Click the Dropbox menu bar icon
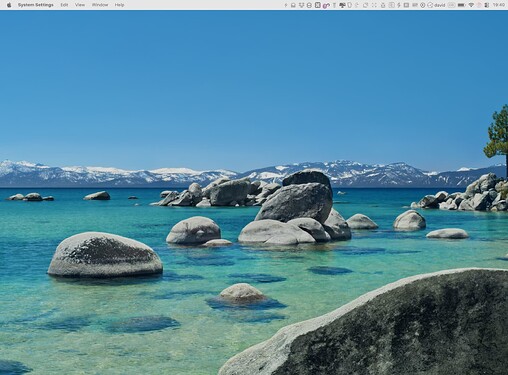This screenshot has height=375, width=508. pos(301,5)
